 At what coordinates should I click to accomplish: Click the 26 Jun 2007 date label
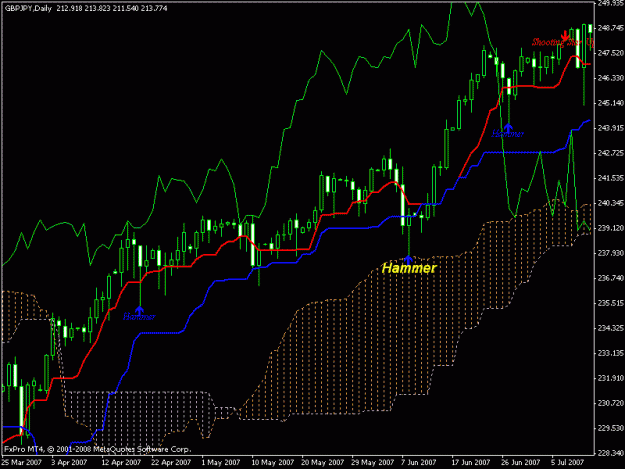(521, 463)
